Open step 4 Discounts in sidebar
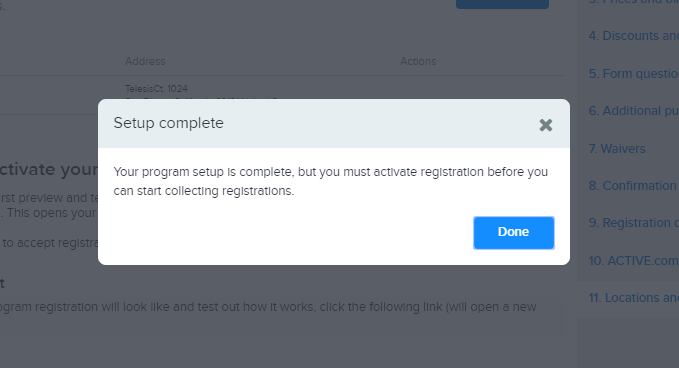This screenshot has height=368, width=679. (x=634, y=36)
